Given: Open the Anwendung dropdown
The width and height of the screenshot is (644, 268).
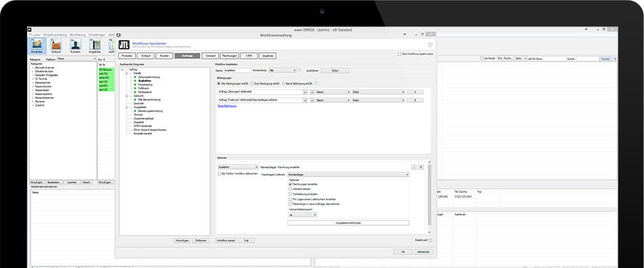Looking at the screenshot, I should (282, 70).
